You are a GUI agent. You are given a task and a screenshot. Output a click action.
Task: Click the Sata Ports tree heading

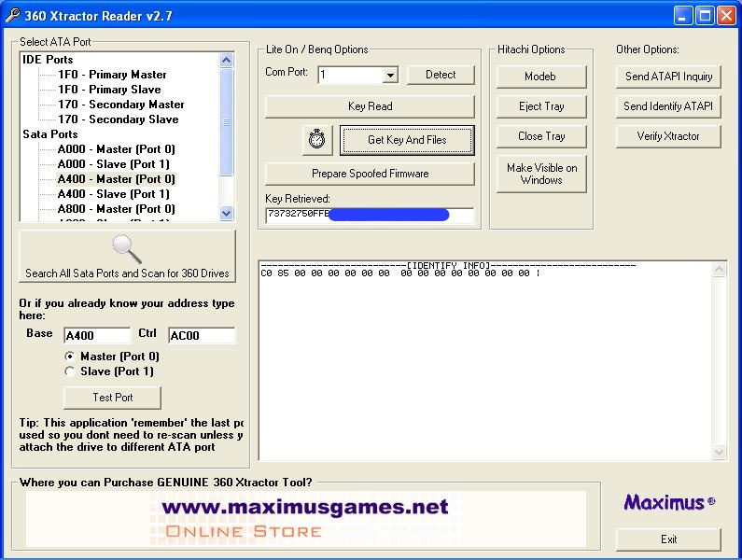[x=50, y=134]
